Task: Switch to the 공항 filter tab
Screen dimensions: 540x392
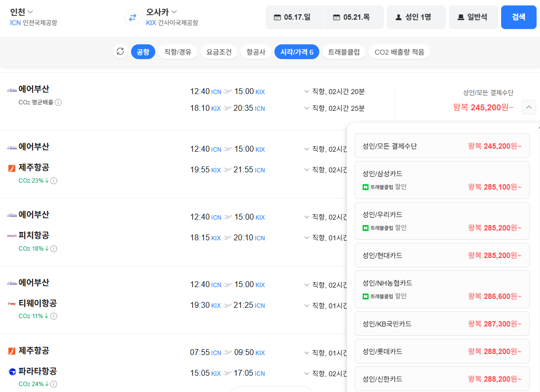Action: (143, 52)
